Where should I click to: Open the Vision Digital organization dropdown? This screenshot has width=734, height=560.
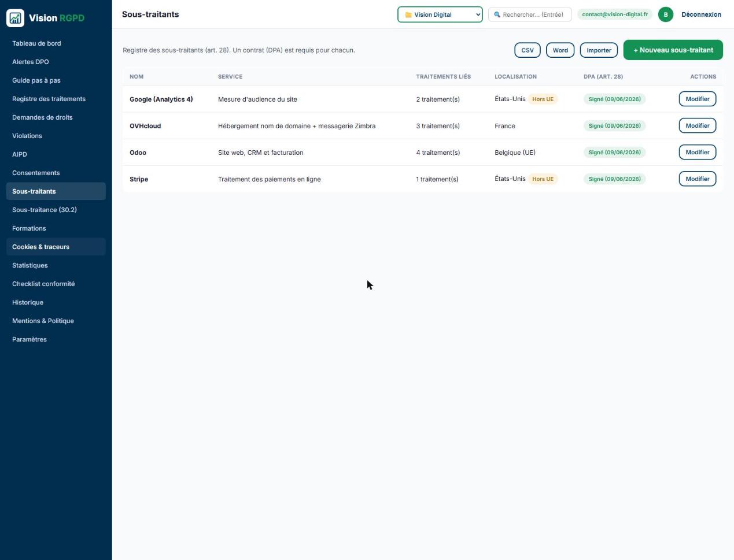coord(440,14)
